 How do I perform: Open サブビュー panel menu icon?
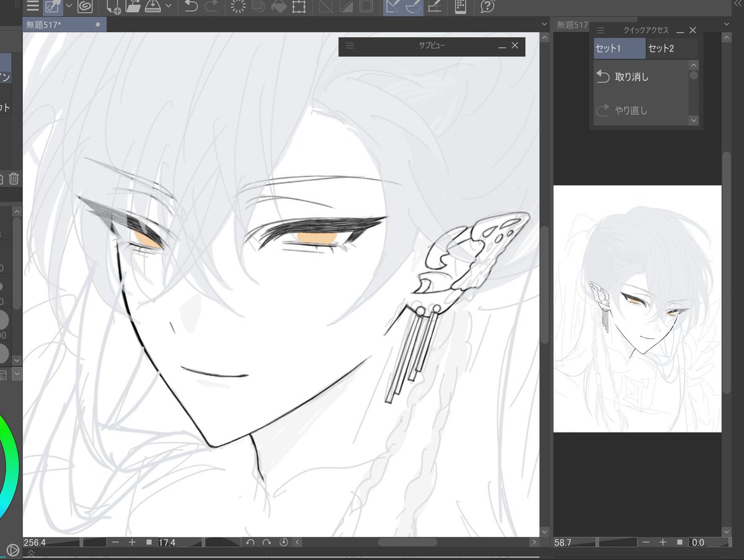(350, 45)
